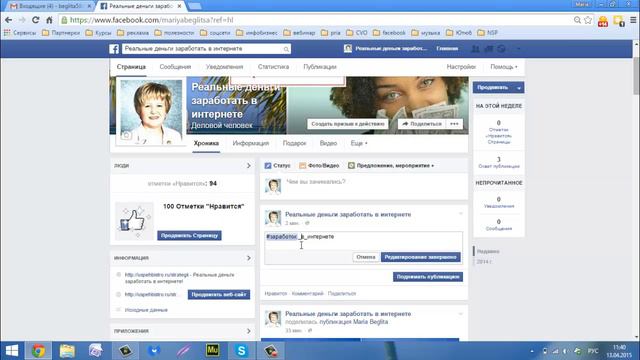Click the Нравится link under post
The image size is (640, 360).
(x=276, y=293)
